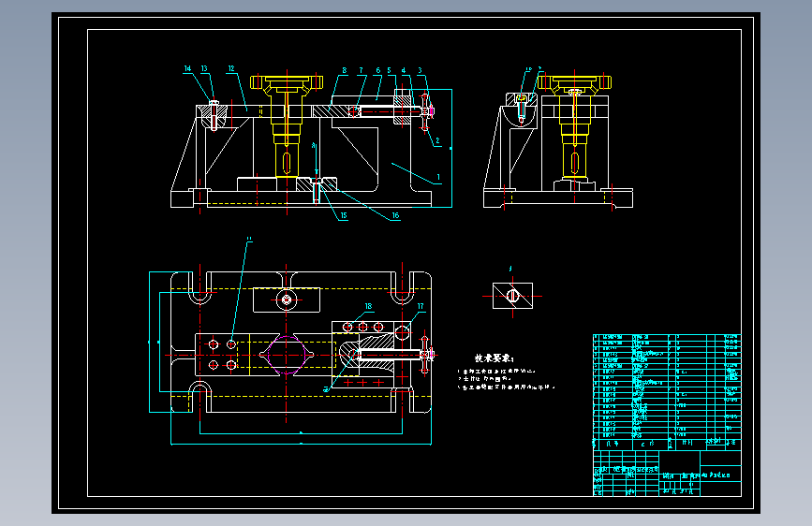Click part balloon number 14

click(187, 68)
